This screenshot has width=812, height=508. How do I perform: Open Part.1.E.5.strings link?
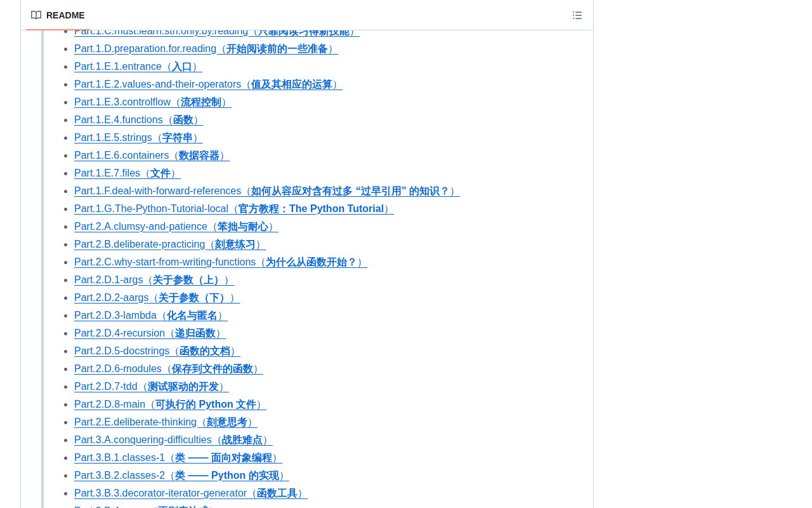point(138,138)
